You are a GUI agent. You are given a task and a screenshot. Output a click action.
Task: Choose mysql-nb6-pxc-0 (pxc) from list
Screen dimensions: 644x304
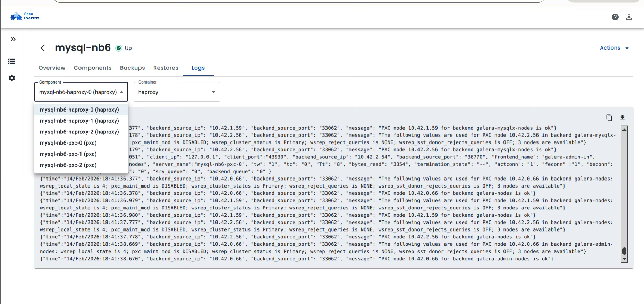(x=68, y=143)
